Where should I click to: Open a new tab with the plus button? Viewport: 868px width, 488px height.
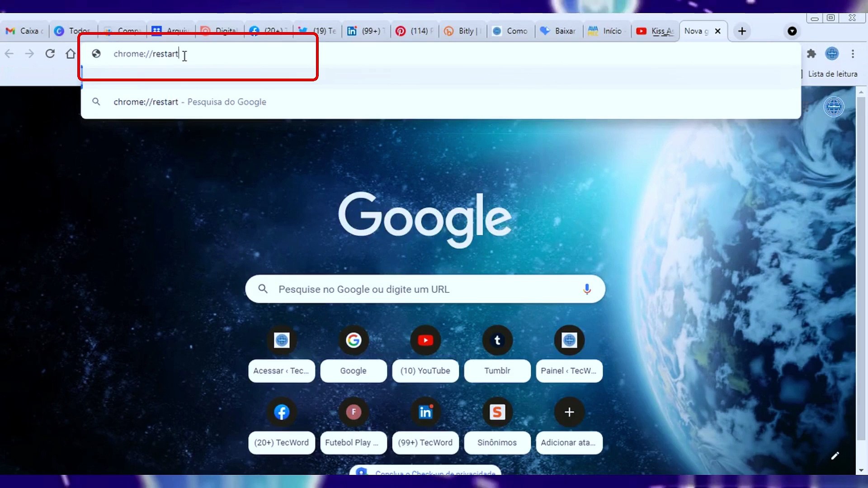[742, 31]
